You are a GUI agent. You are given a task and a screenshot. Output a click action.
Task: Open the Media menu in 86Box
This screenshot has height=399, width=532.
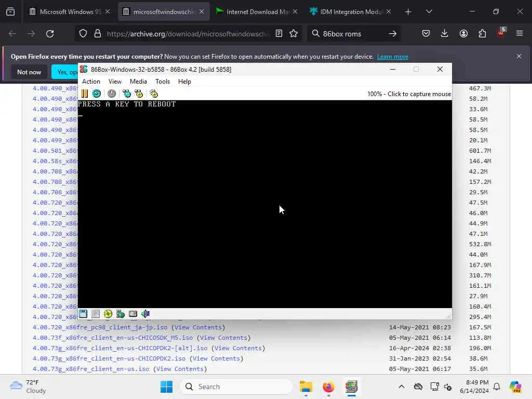click(x=138, y=82)
